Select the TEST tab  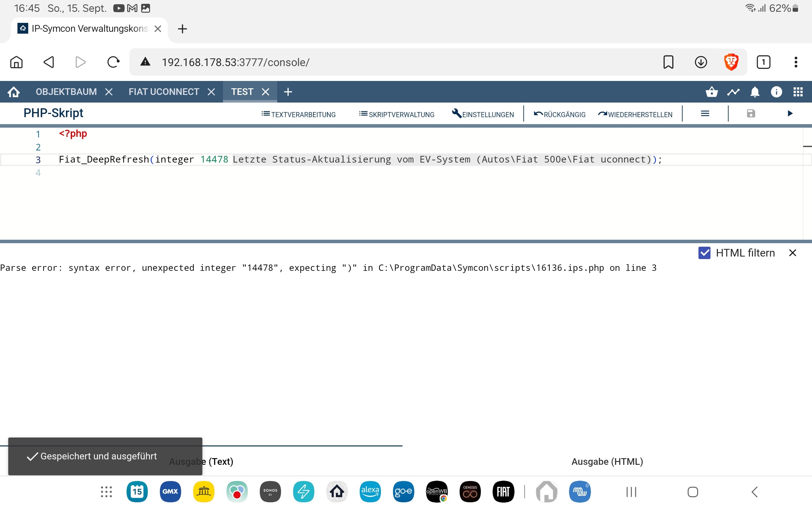(x=242, y=92)
